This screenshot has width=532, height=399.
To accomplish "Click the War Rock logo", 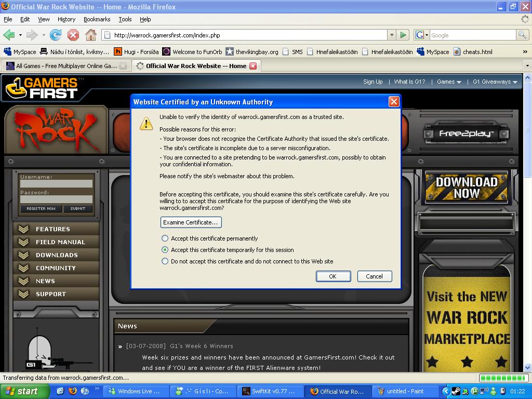I will click(x=56, y=129).
